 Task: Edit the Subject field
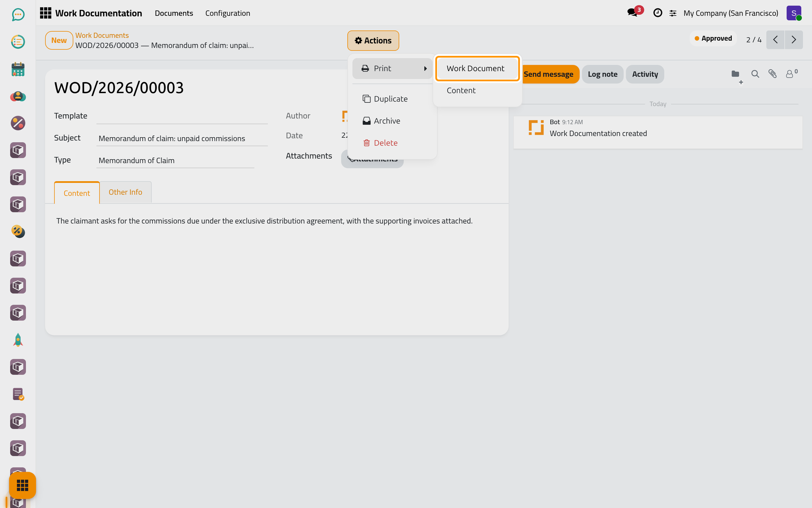coord(182,138)
